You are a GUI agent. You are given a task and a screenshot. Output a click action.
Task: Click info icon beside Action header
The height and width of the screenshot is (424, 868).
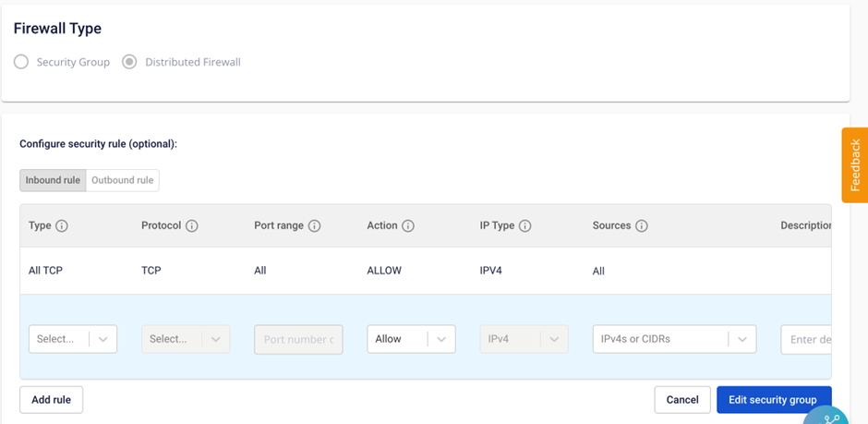[408, 225]
